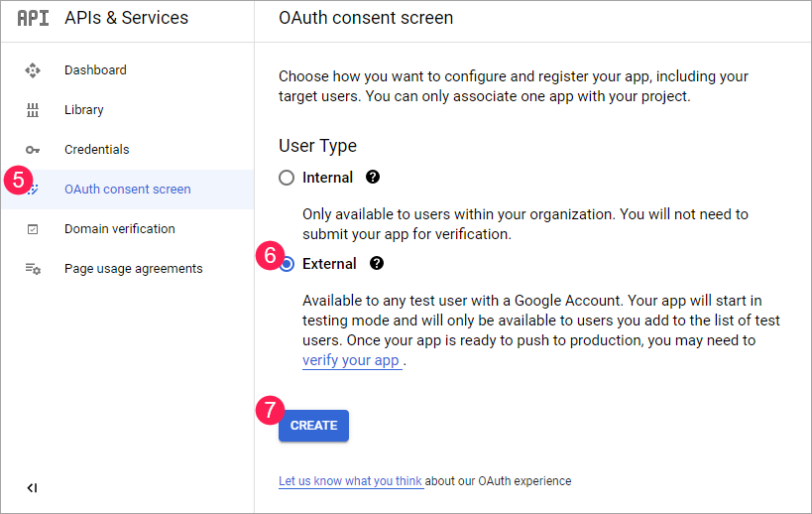The height and width of the screenshot is (514, 812).
Task: Click the Library icon in the sidebar
Action: 33,110
